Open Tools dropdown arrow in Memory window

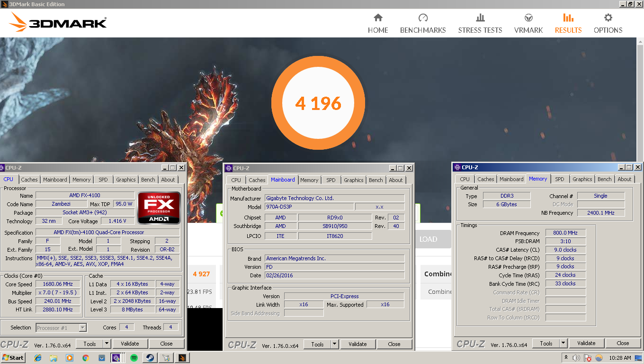coord(563,343)
